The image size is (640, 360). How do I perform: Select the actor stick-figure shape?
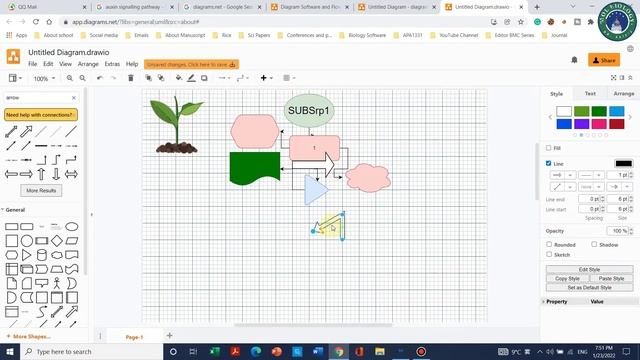57,283
